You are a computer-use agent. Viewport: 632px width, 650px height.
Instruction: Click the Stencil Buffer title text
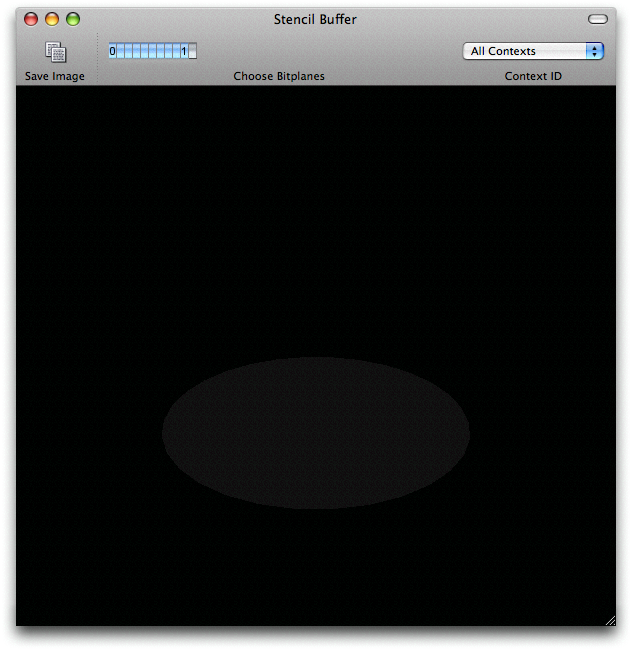pyautogui.click(x=315, y=19)
